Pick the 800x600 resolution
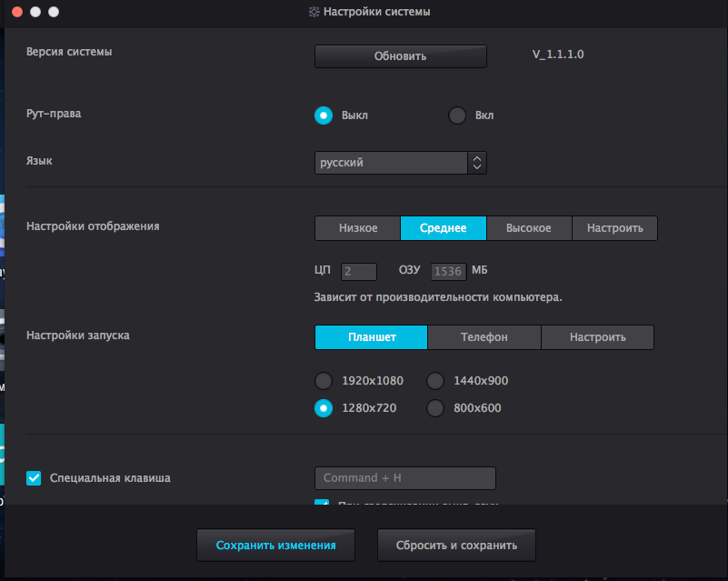 (435, 408)
